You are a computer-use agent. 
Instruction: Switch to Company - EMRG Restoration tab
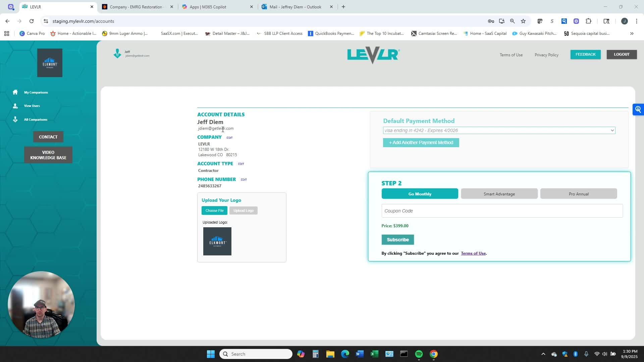click(x=136, y=7)
